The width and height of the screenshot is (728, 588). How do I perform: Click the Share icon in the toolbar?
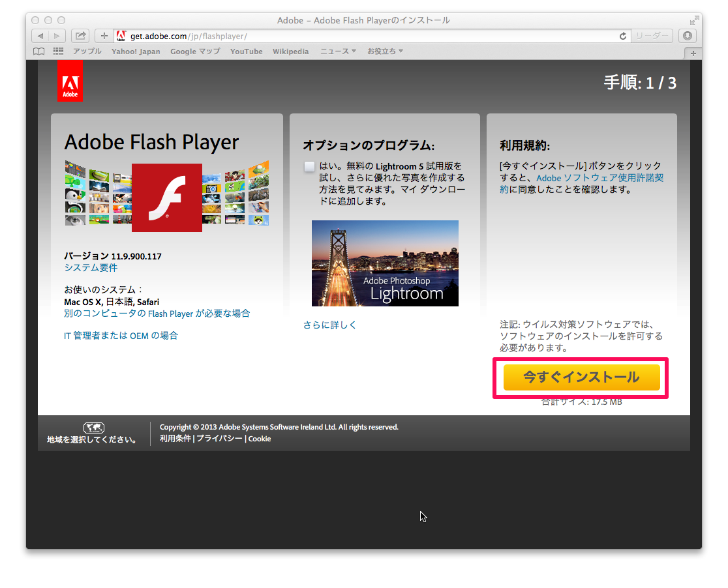point(80,36)
